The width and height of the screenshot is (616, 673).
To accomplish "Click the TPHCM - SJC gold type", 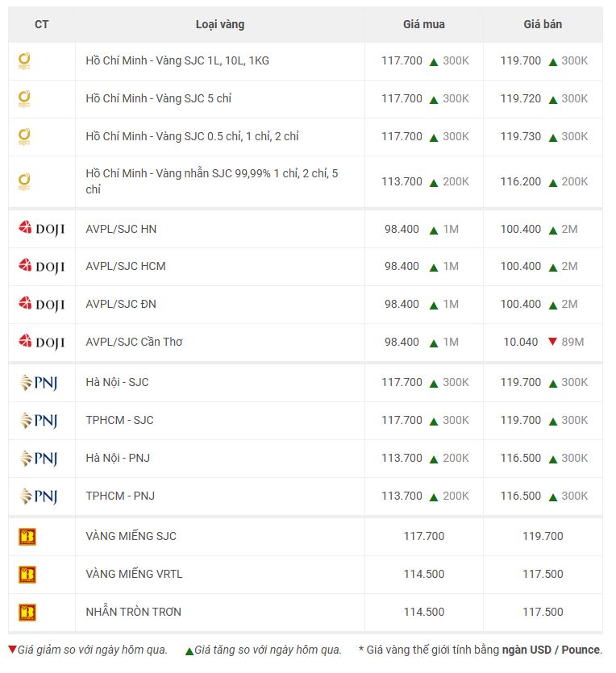I will click(x=119, y=420).
